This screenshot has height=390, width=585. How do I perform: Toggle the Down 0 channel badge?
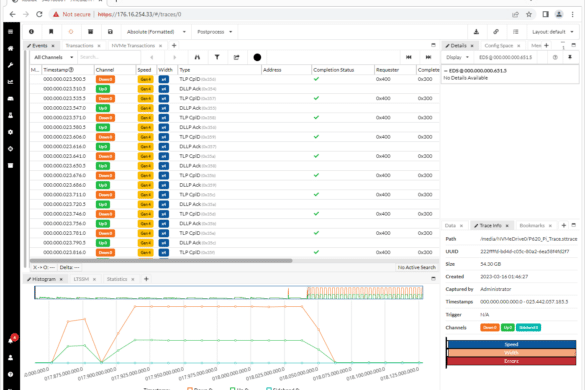[x=489, y=327]
